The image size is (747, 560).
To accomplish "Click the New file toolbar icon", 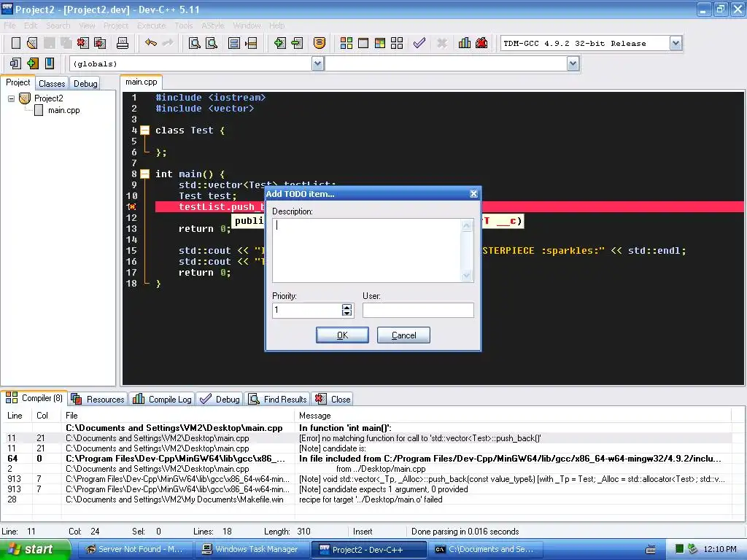I will coord(16,43).
